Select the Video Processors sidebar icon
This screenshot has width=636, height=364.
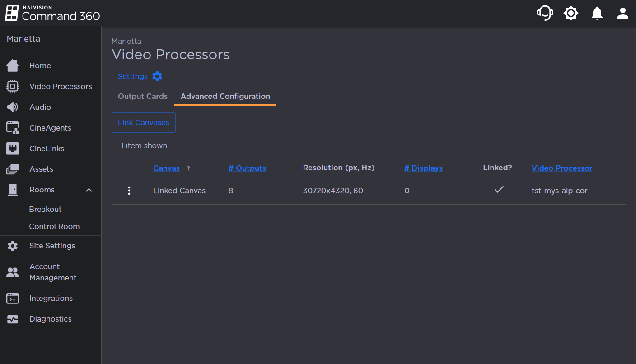[12, 86]
